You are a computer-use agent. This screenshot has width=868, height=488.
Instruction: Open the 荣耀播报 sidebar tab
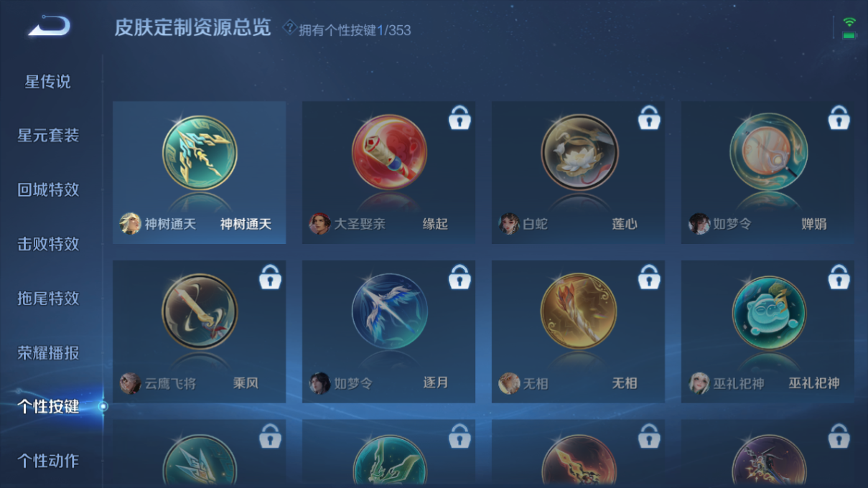48,353
